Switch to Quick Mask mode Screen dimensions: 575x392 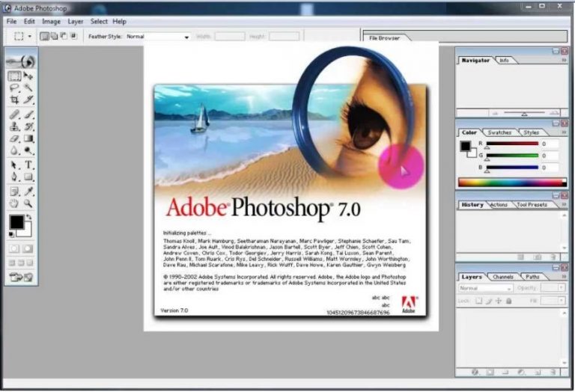(x=28, y=249)
